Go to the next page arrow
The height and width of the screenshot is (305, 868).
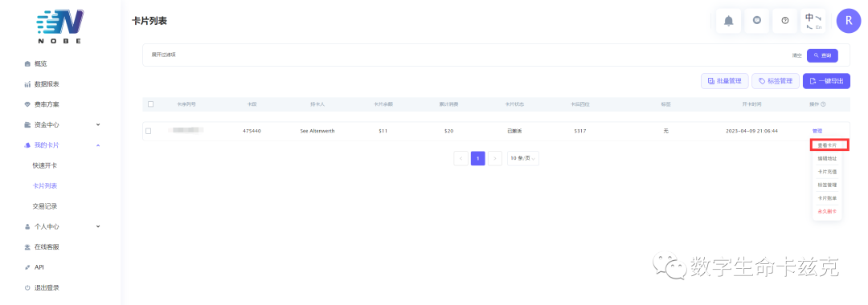495,158
